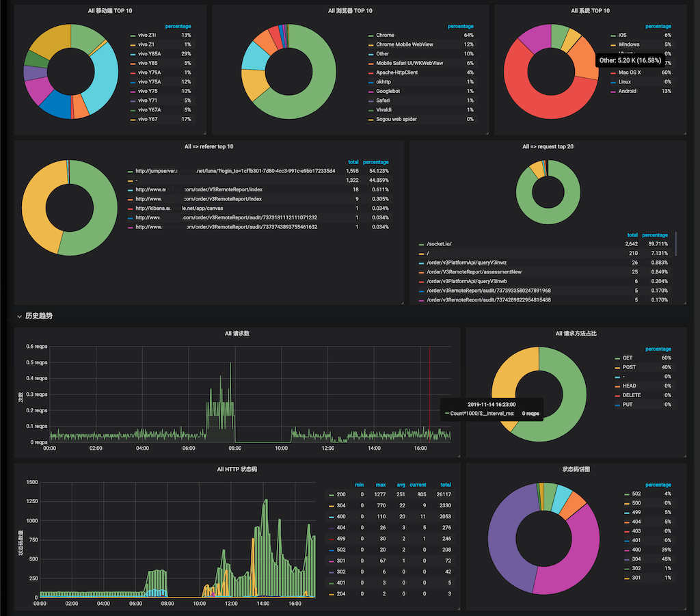This screenshot has height=616, width=700.
Task: Toggle the vivo Y85A legend series
Action: point(149,54)
